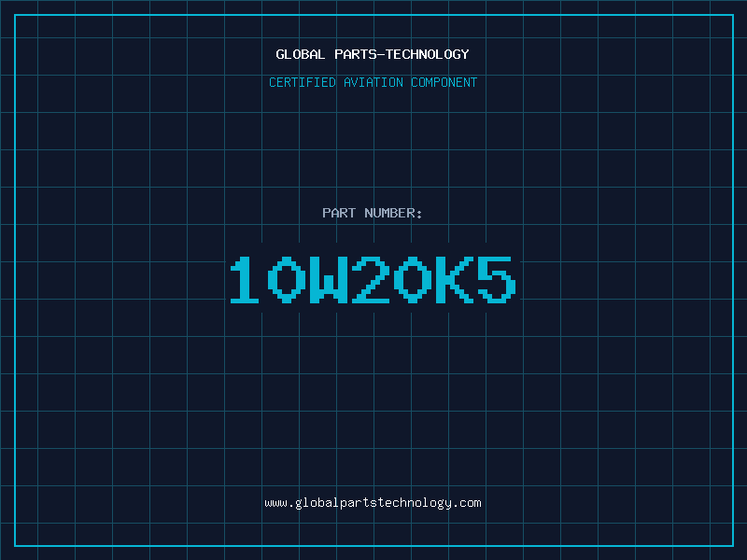Click the letter K in the part number
Viewport: 747px width, 560px height.
(x=455, y=279)
